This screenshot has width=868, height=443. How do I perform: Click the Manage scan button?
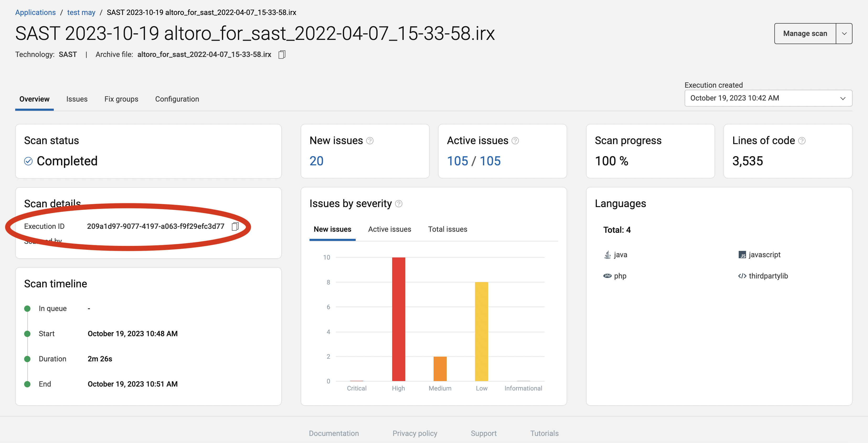(805, 33)
